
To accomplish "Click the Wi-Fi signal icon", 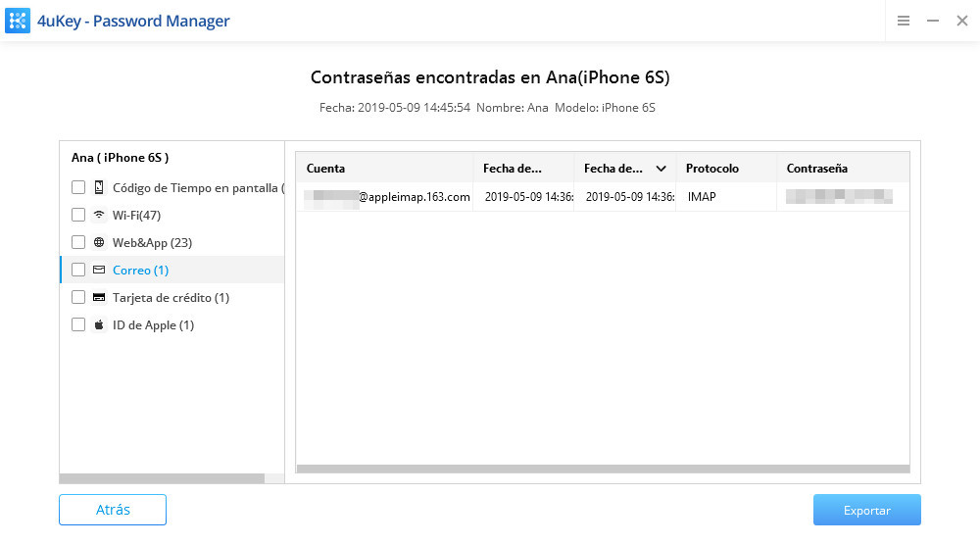I will click(x=99, y=215).
